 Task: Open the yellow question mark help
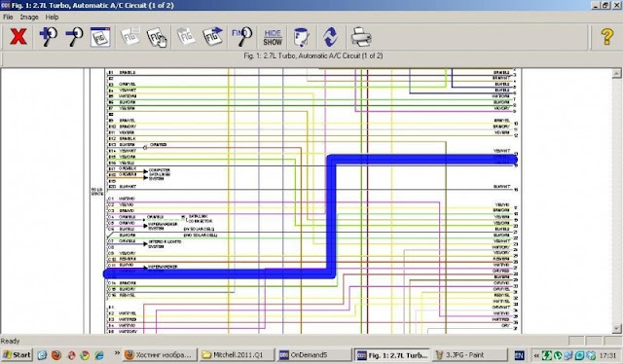606,37
